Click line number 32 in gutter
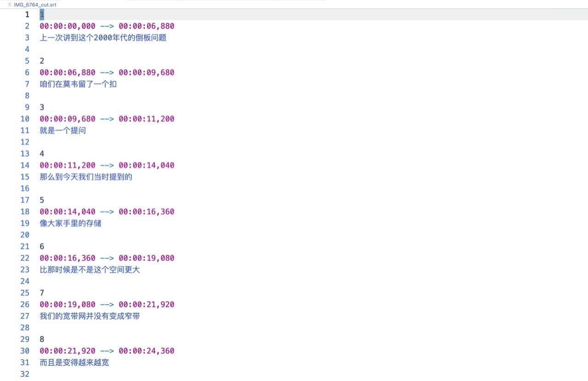 25,374
